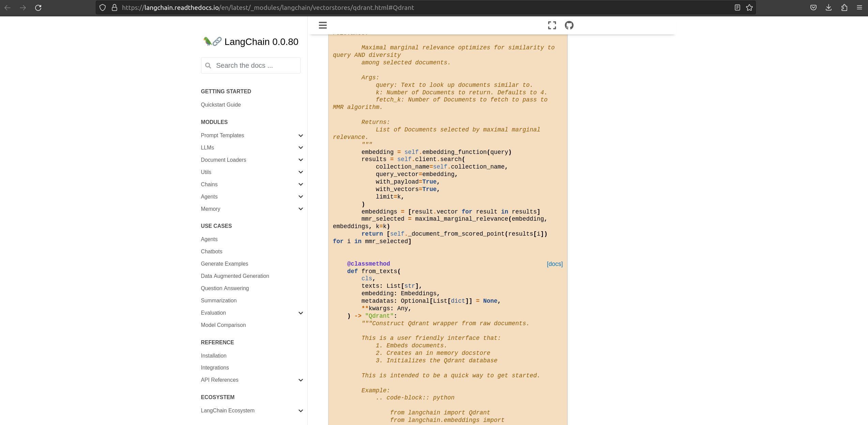The image size is (868, 425).
Task: Expand the LangChain Ecosystem chevron
Action: (x=301, y=411)
